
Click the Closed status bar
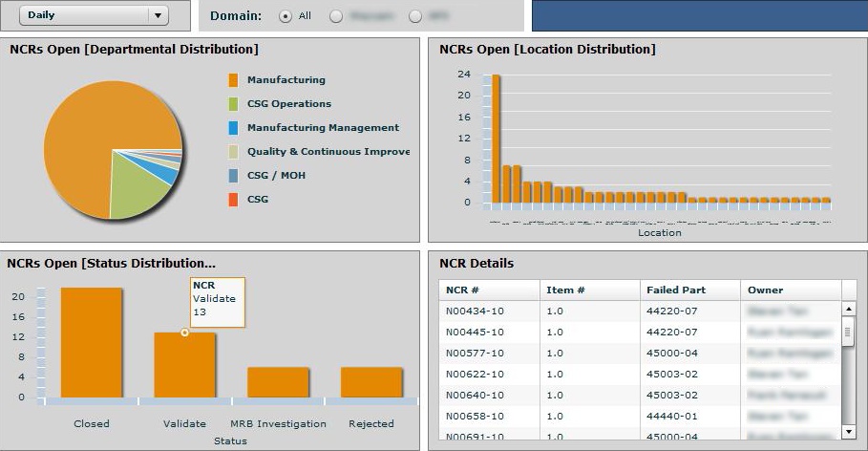point(92,342)
